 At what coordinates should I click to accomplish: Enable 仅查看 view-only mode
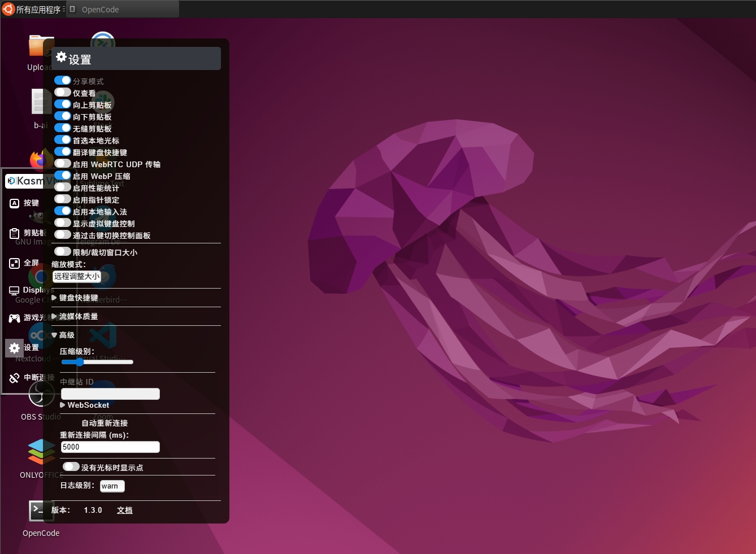click(x=63, y=93)
